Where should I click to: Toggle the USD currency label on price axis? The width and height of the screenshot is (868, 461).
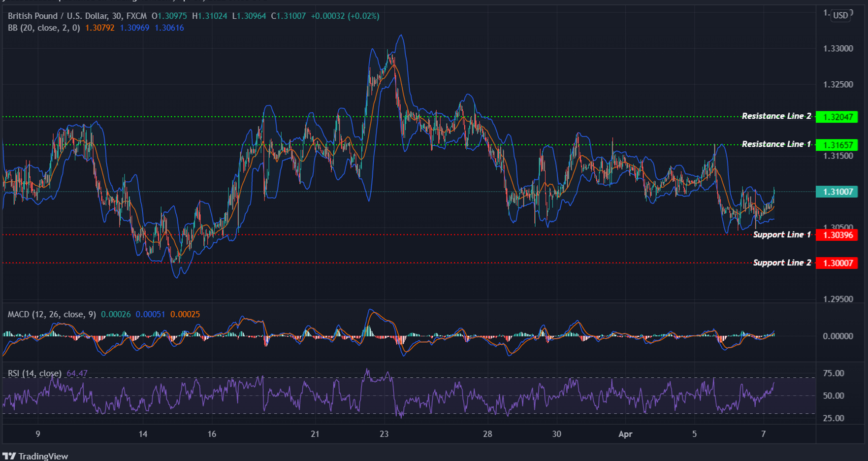click(841, 15)
